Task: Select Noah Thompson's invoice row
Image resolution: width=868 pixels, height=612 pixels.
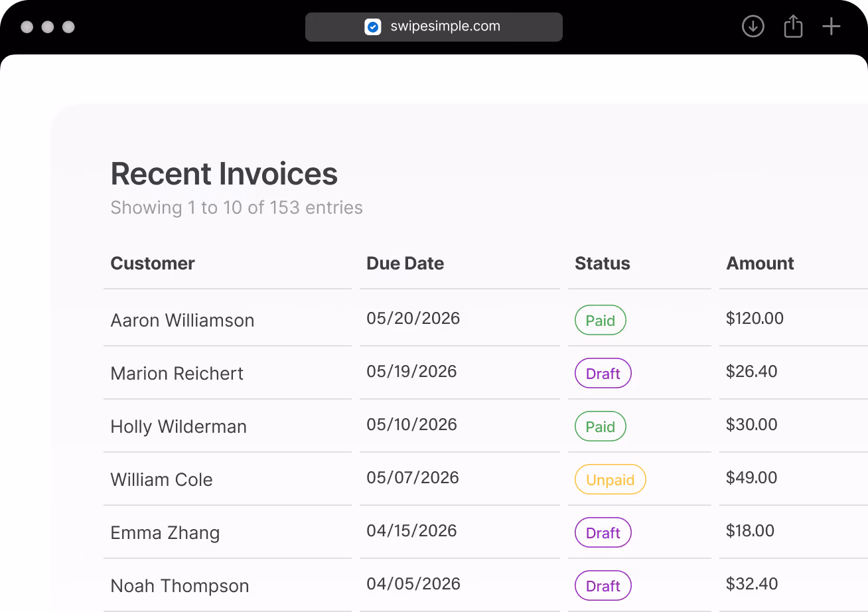Action: click(x=486, y=585)
